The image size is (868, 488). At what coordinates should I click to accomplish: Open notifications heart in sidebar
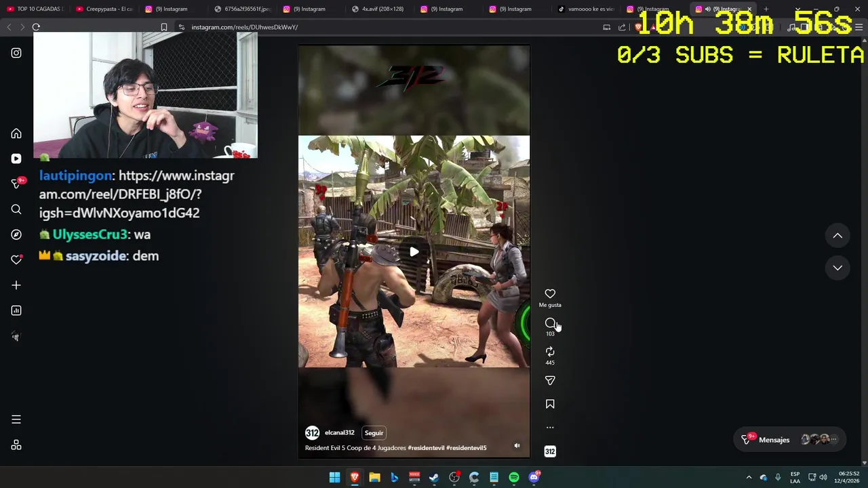point(16,260)
